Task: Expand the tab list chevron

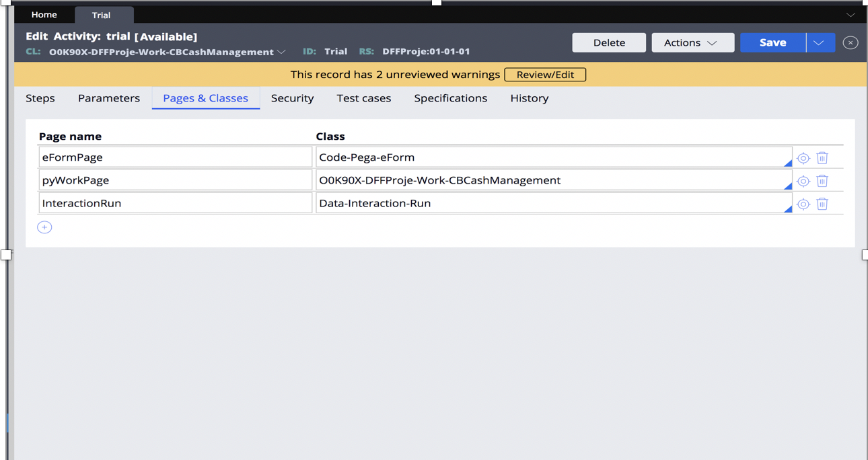Action: pos(851,15)
